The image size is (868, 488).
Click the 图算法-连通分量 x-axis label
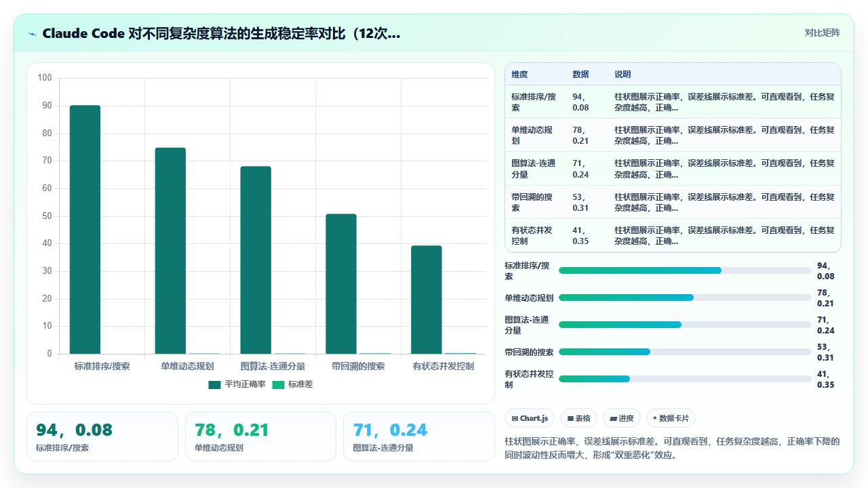(x=273, y=366)
